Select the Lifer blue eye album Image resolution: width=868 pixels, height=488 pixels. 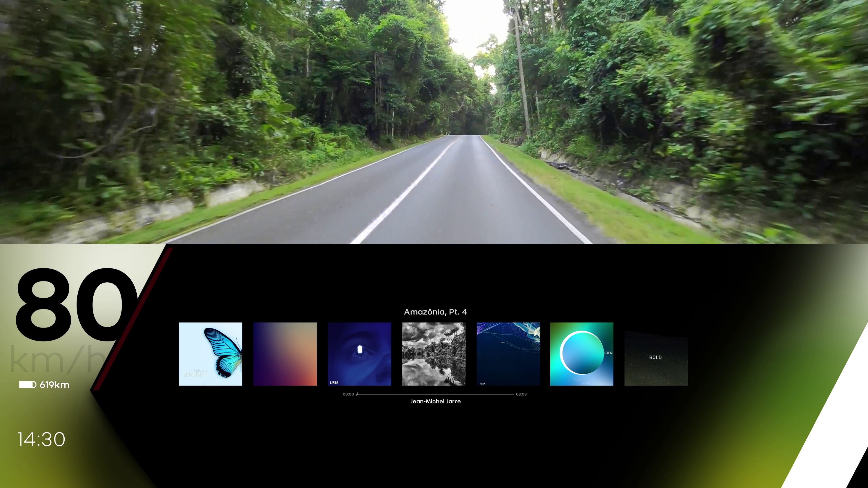click(x=359, y=354)
